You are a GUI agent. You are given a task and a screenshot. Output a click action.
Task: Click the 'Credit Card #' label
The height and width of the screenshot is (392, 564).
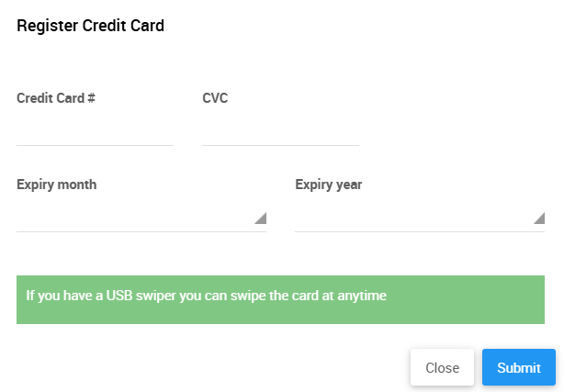[x=56, y=97]
